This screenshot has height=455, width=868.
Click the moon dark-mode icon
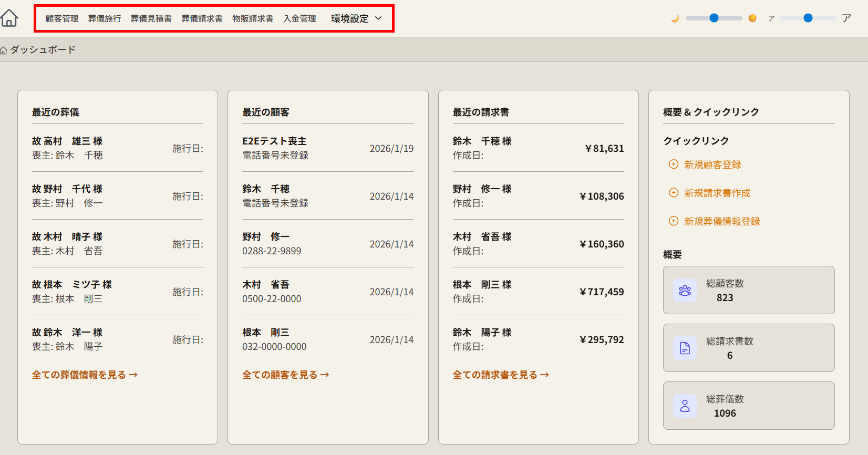pos(675,18)
